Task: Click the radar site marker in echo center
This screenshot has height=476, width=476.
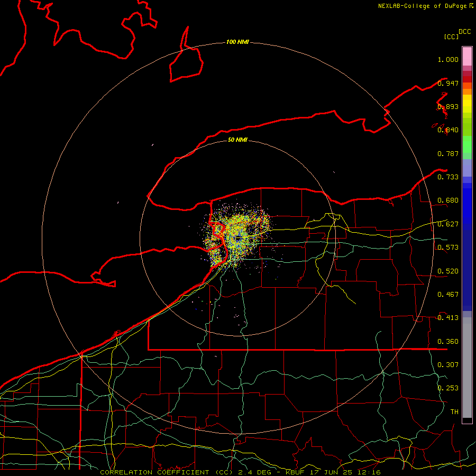Action: point(239,239)
